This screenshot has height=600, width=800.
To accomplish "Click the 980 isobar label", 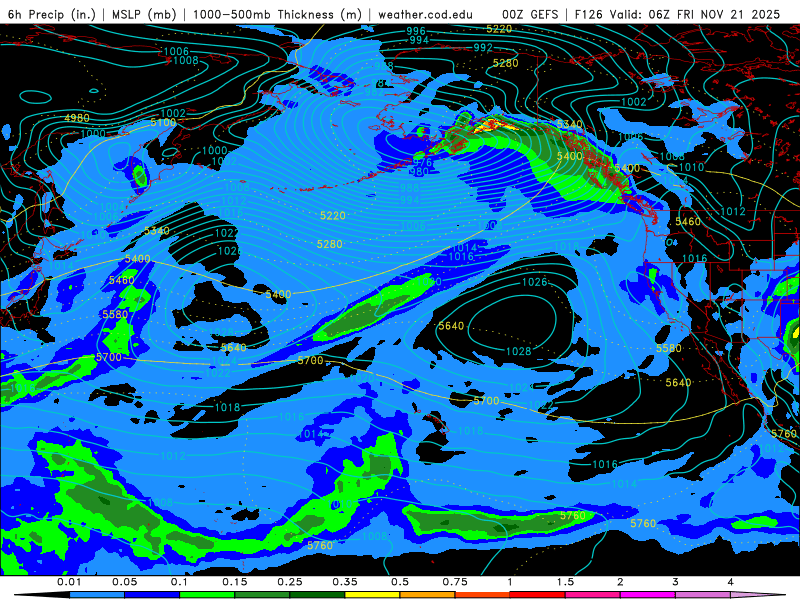I will tap(419, 172).
